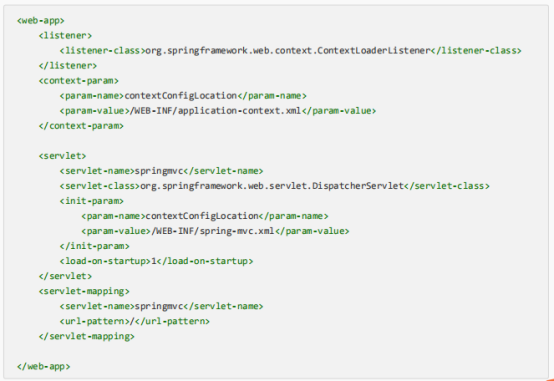The width and height of the screenshot is (554, 381).
Task: Click the opening context-param tag
Action: [x=78, y=81]
